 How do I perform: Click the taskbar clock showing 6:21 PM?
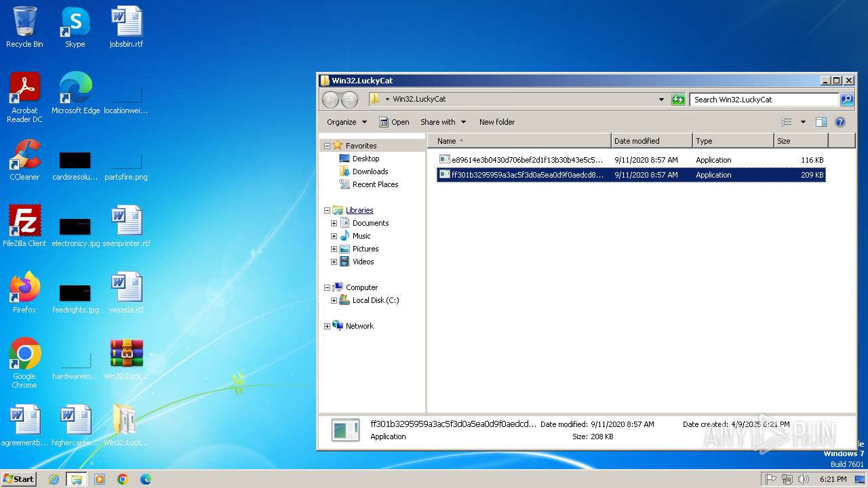click(833, 479)
